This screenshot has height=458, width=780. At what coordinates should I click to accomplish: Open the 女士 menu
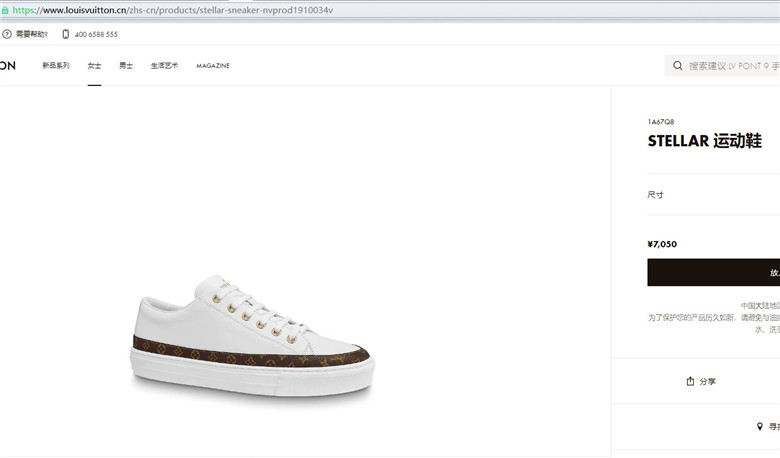(x=95, y=66)
